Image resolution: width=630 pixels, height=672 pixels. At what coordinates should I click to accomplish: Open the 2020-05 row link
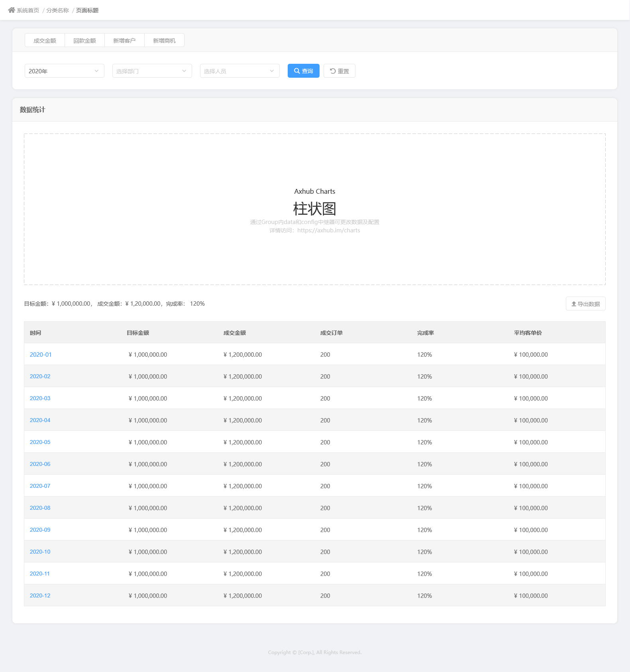[x=40, y=442]
